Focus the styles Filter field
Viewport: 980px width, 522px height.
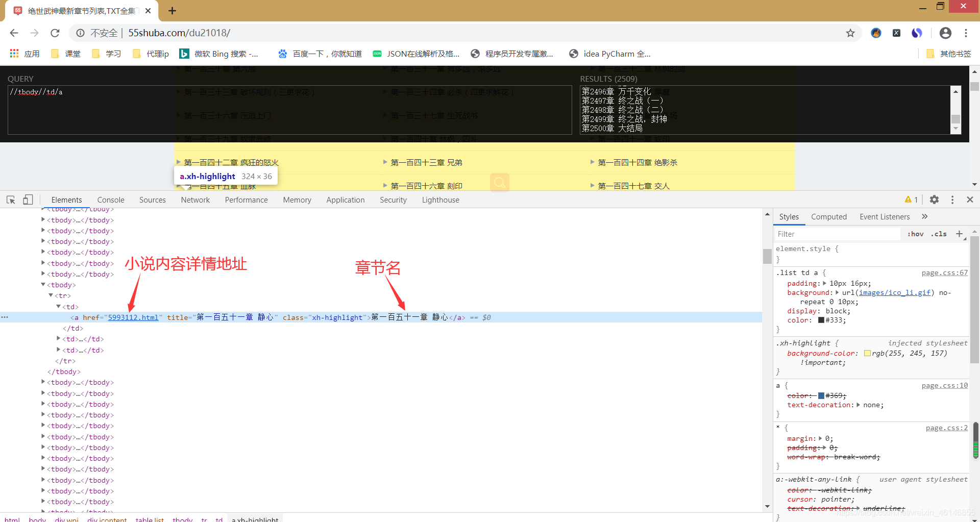click(838, 234)
